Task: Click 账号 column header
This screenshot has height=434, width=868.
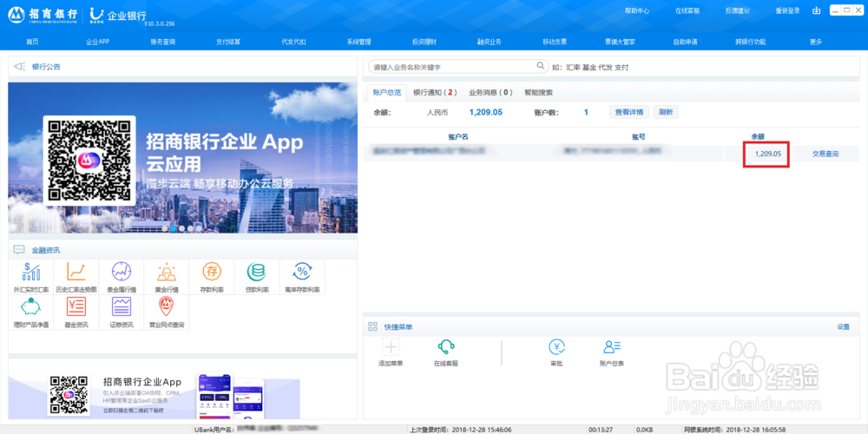Action: click(639, 136)
